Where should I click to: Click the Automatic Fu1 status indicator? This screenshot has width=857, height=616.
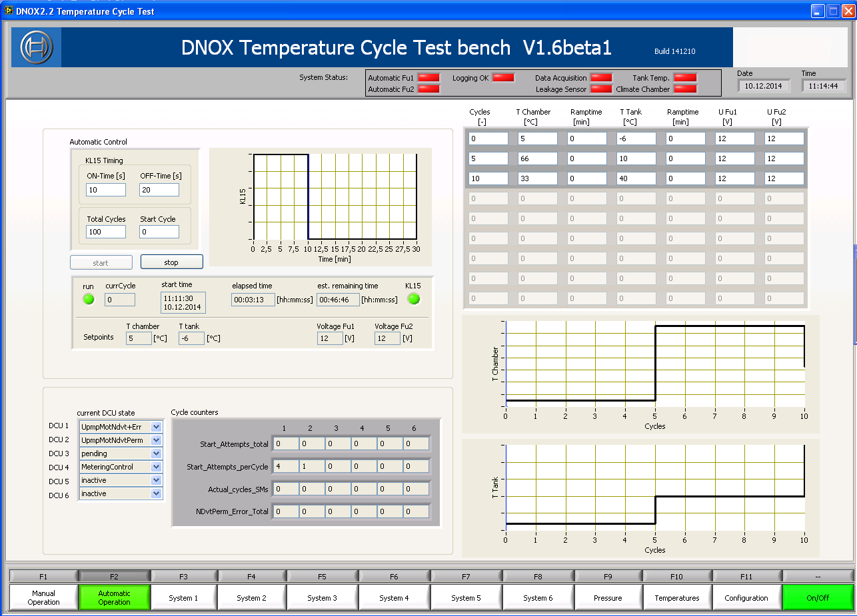click(428, 78)
